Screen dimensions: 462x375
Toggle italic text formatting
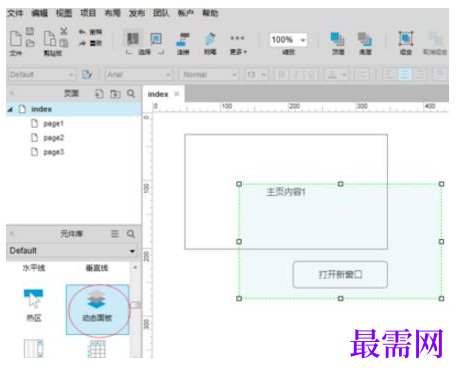(x=296, y=74)
